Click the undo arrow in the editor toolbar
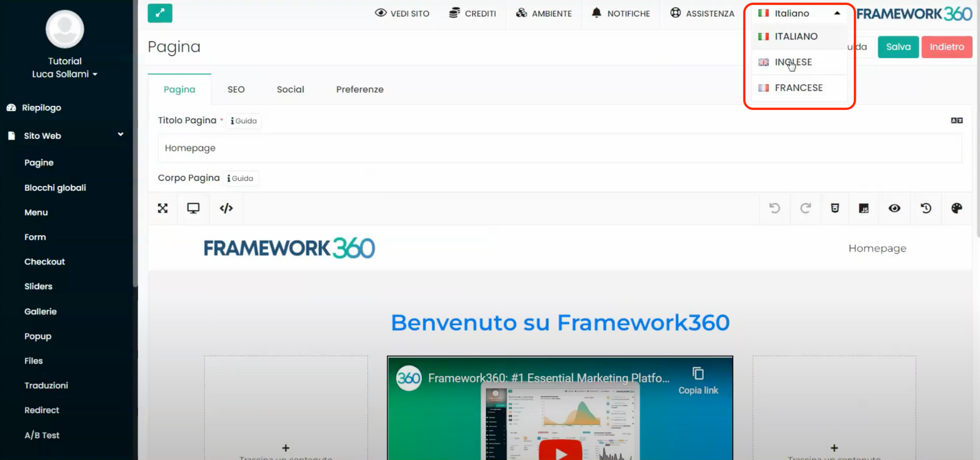Viewport: 980px width, 460px height. pos(774,208)
